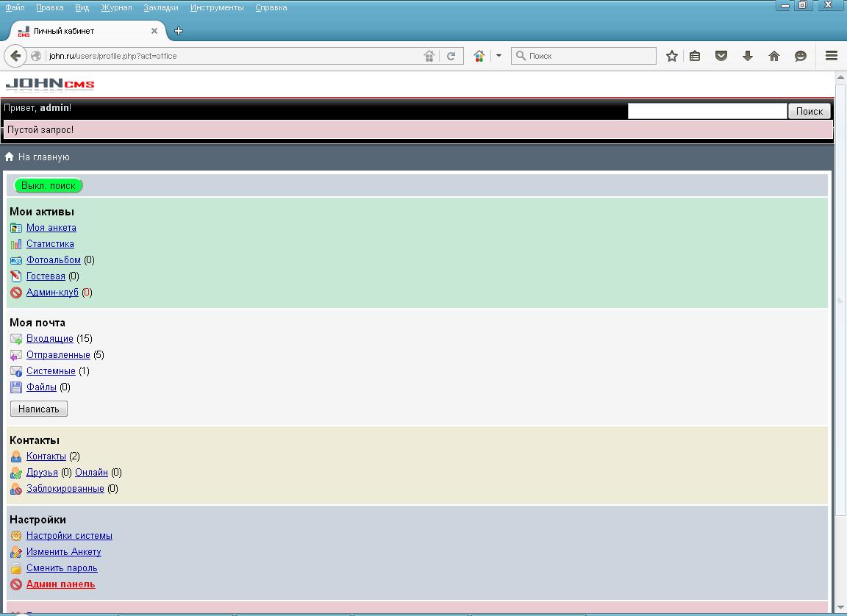Open Заблокированные link
Viewport: 847px width, 616px height.
point(65,489)
